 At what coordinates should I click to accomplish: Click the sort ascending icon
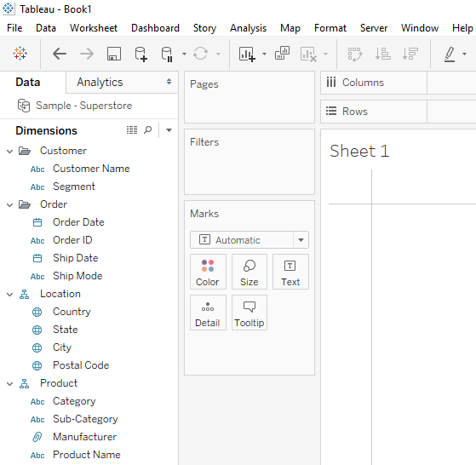click(382, 54)
